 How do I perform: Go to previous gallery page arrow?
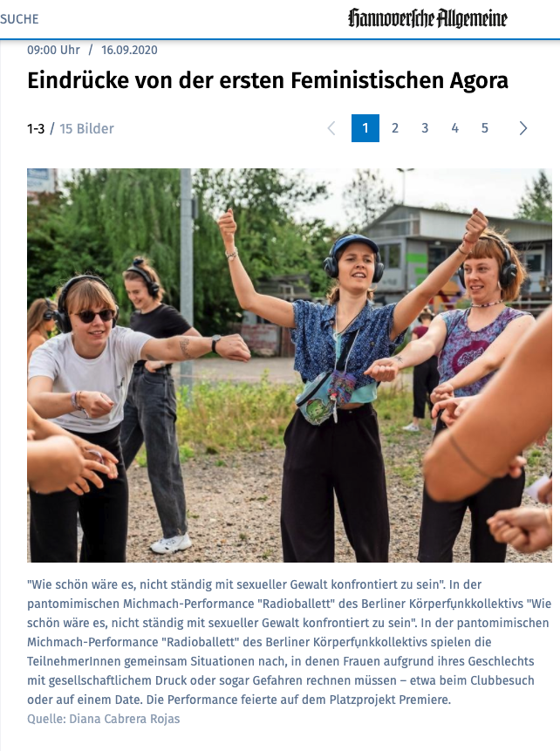[x=331, y=128]
